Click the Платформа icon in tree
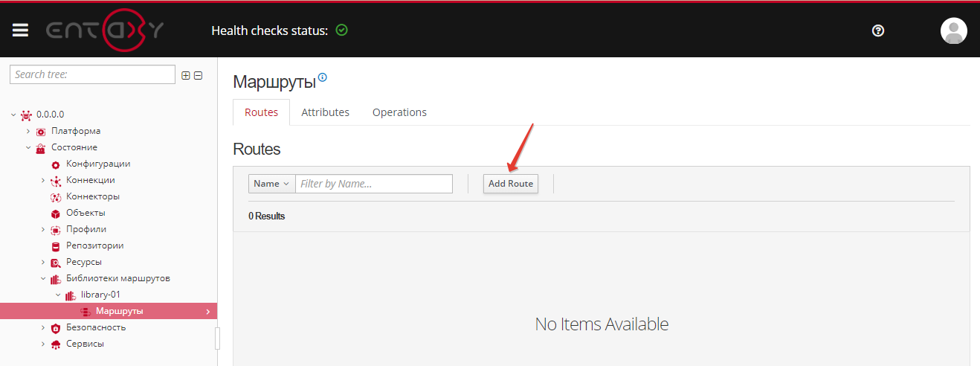This screenshot has height=366, width=980. [x=41, y=132]
